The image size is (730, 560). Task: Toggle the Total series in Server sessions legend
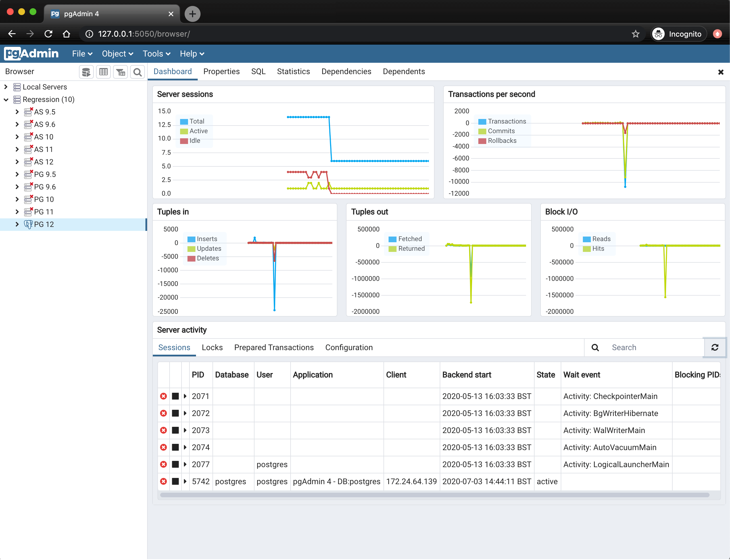(192, 121)
